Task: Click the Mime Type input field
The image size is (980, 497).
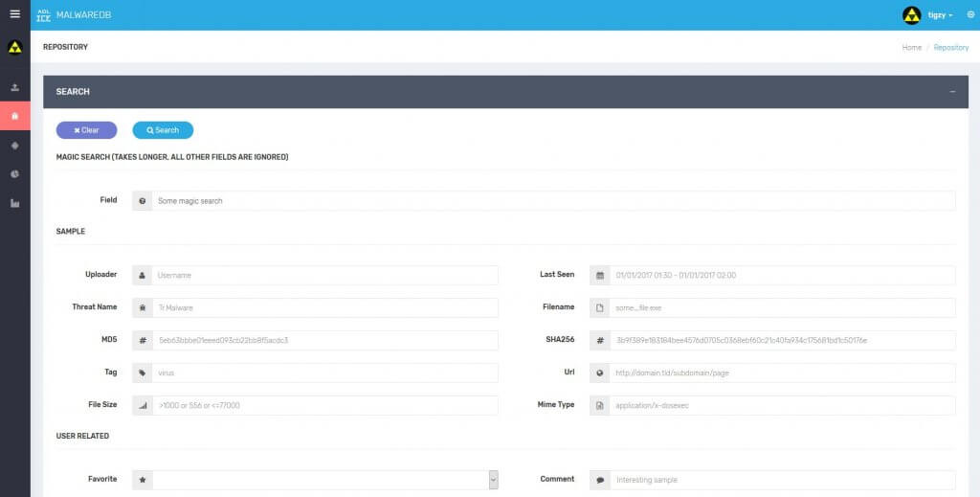Action: (782, 406)
